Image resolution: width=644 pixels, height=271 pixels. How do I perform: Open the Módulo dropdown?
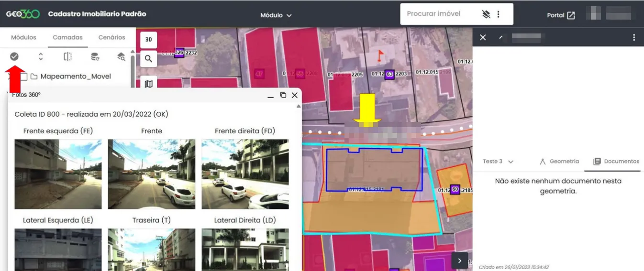[276, 15]
